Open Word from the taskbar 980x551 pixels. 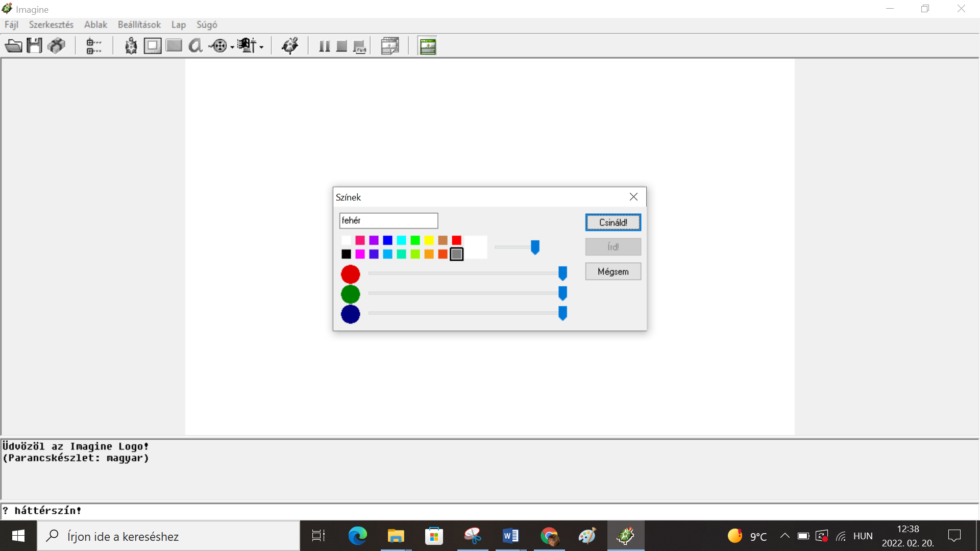click(x=510, y=536)
